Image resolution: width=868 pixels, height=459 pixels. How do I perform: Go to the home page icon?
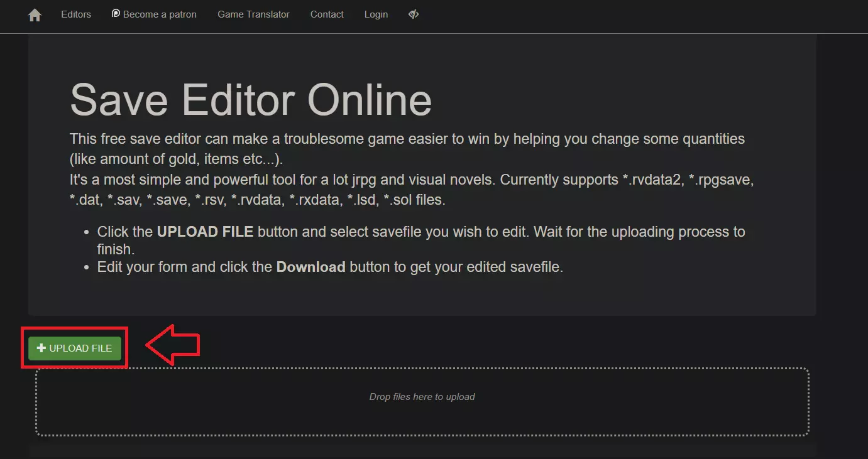coord(35,15)
